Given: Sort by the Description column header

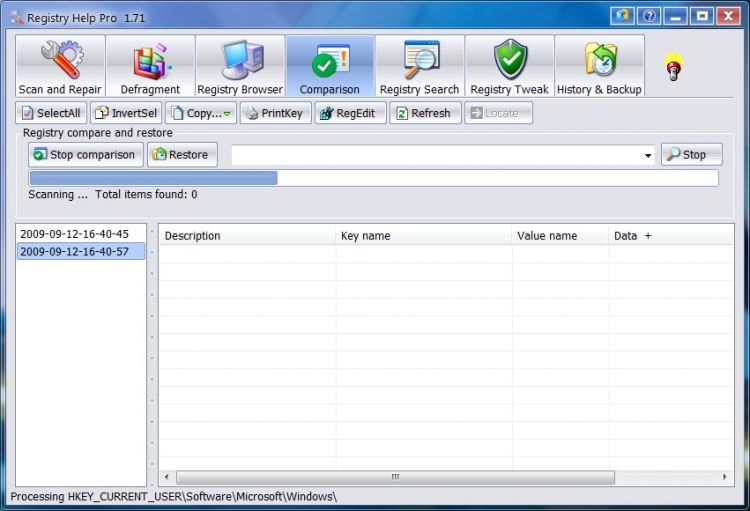Looking at the screenshot, I should (247, 235).
